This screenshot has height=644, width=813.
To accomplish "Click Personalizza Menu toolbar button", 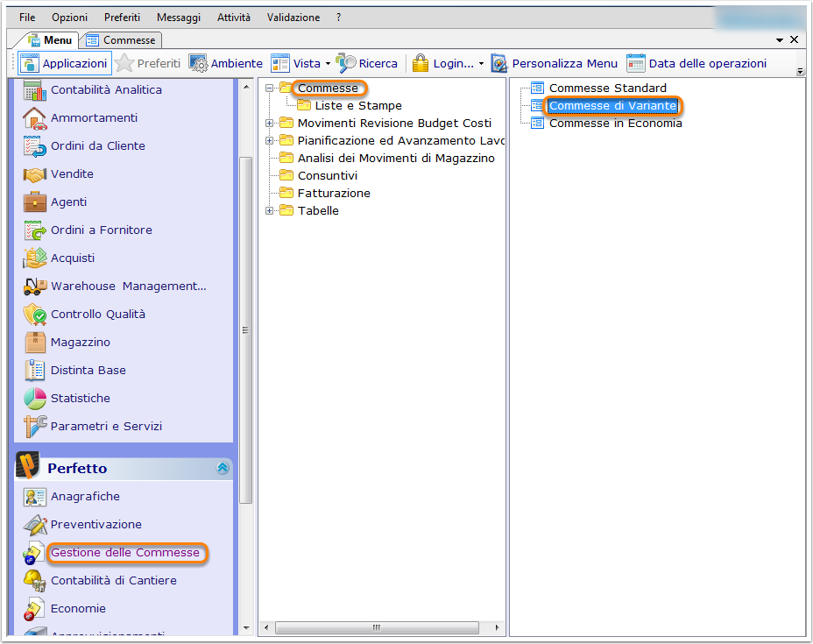I will pyautogui.click(x=555, y=64).
